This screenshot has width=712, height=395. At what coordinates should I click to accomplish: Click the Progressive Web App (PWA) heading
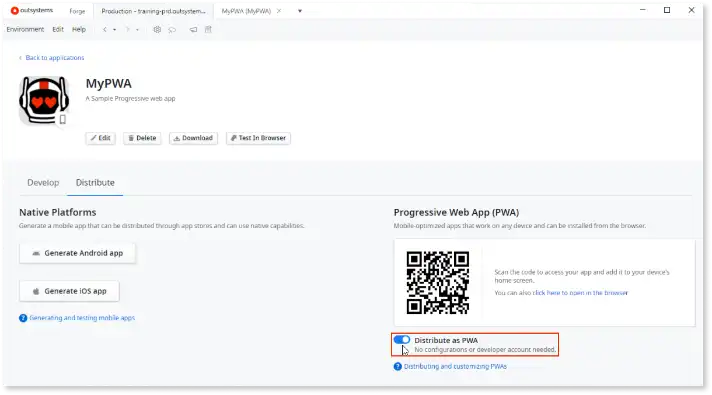coord(456,212)
